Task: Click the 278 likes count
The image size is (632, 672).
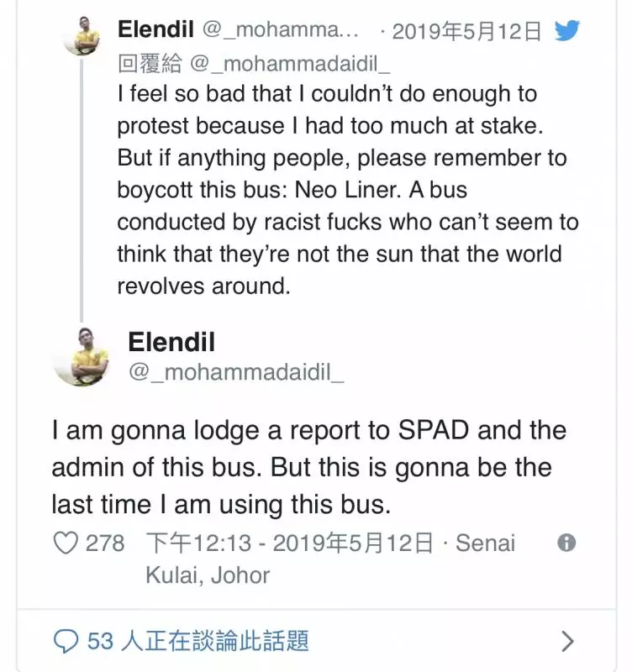Action: tap(105, 543)
